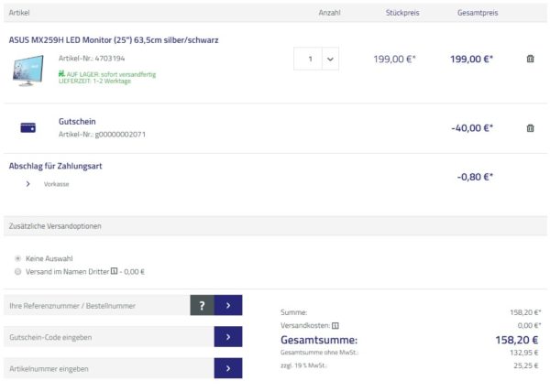Expand the Vorkasse payment chevron
550x392 pixels.
click(x=28, y=183)
